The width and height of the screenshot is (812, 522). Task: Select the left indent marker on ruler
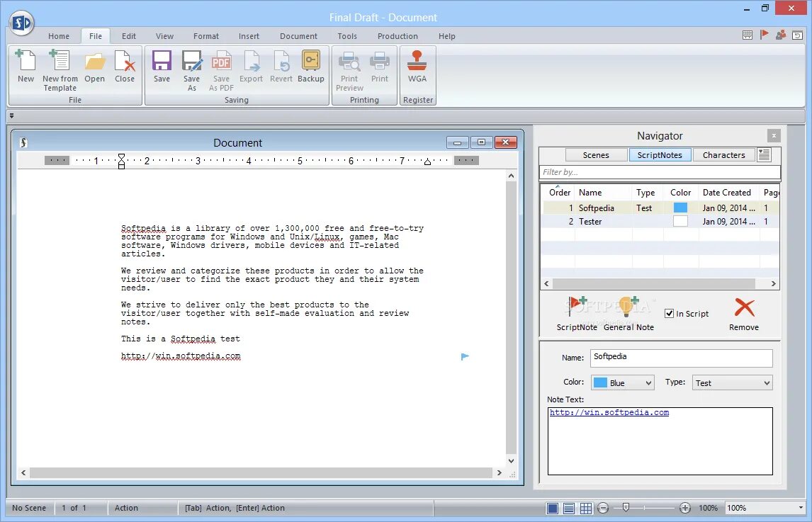(x=121, y=161)
